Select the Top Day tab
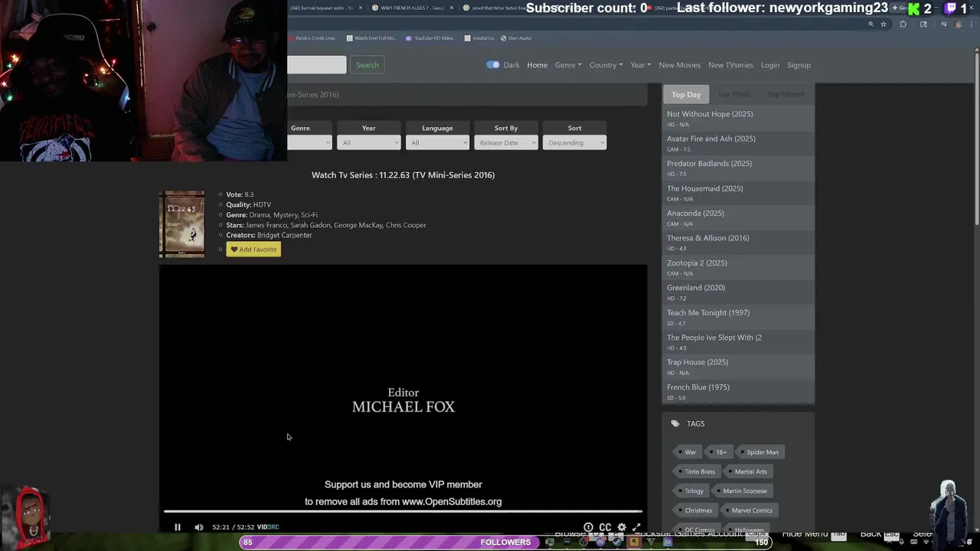 (x=686, y=94)
